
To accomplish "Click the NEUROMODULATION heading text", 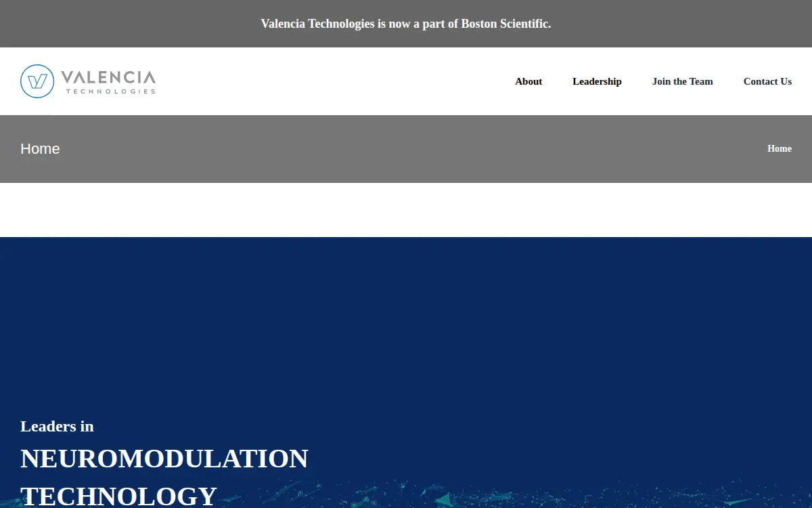I will pyautogui.click(x=164, y=459).
